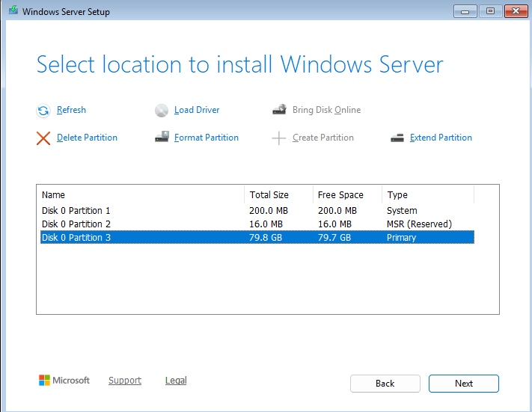Image resolution: width=532 pixels, height=412 pixels.
Task: Click the Back button
Action: (x=385, y=384)
